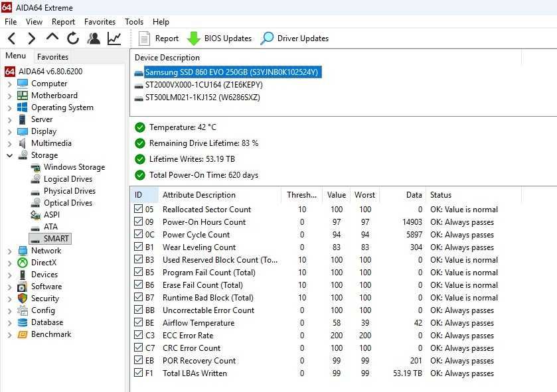
Task: Open the Help menu
Action: 161,22
